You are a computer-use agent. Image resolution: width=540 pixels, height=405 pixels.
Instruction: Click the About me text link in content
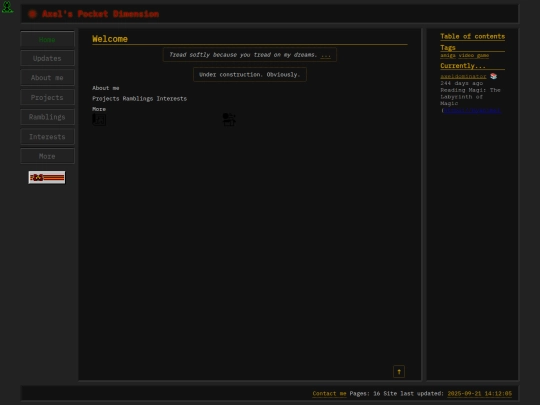(x=106, y=88)
